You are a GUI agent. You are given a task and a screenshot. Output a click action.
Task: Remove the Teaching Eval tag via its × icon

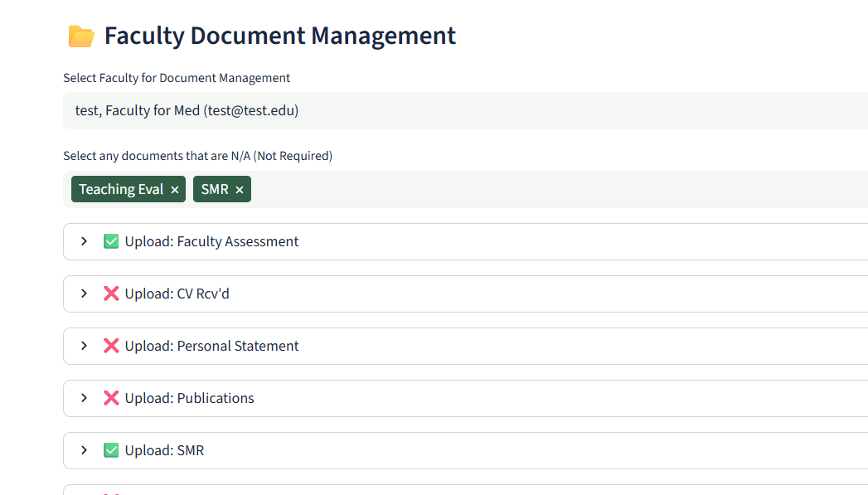pyautogui.click(x=175, y=189)
